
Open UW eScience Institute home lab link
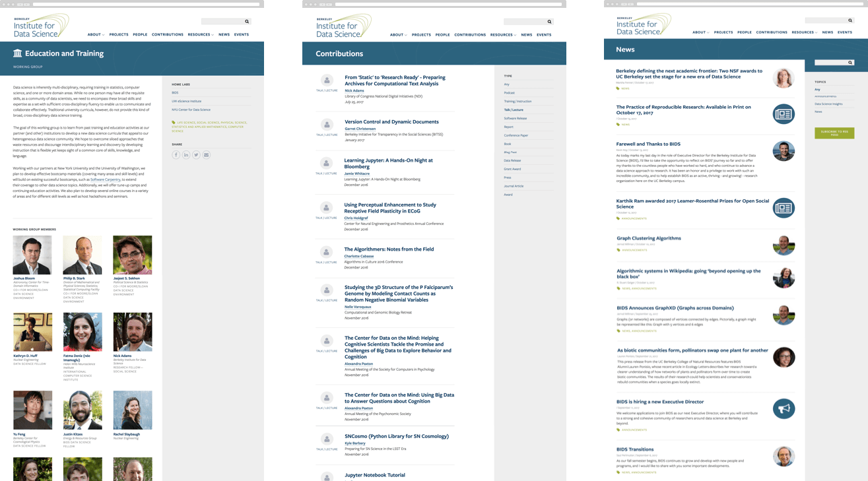[x=186, y=101]
